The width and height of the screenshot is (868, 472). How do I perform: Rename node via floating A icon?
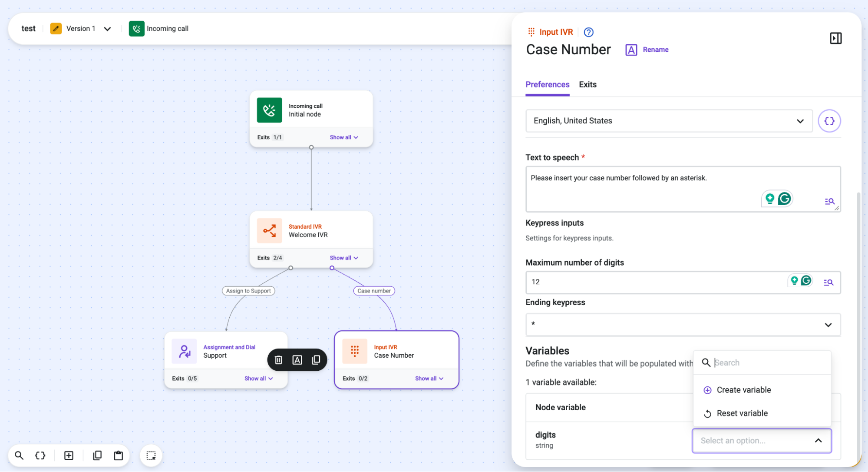point(297,360)
